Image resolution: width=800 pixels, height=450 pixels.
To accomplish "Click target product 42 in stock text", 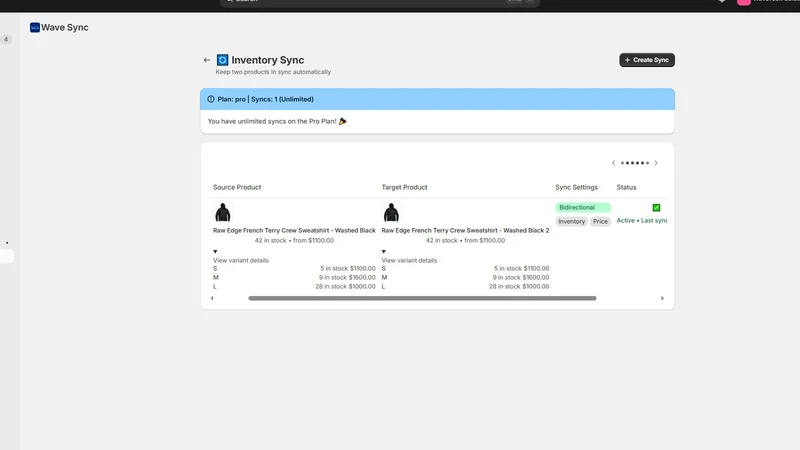I will point(465,240).
